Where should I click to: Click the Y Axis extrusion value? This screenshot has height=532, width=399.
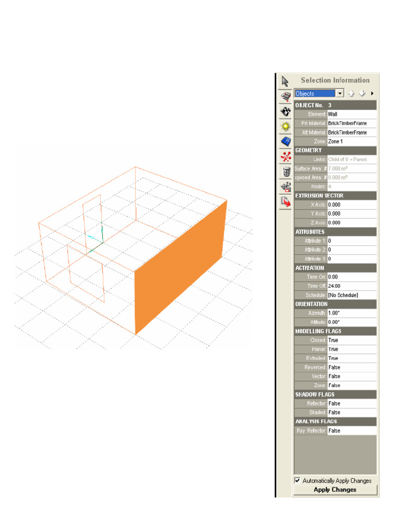[352, 214]
